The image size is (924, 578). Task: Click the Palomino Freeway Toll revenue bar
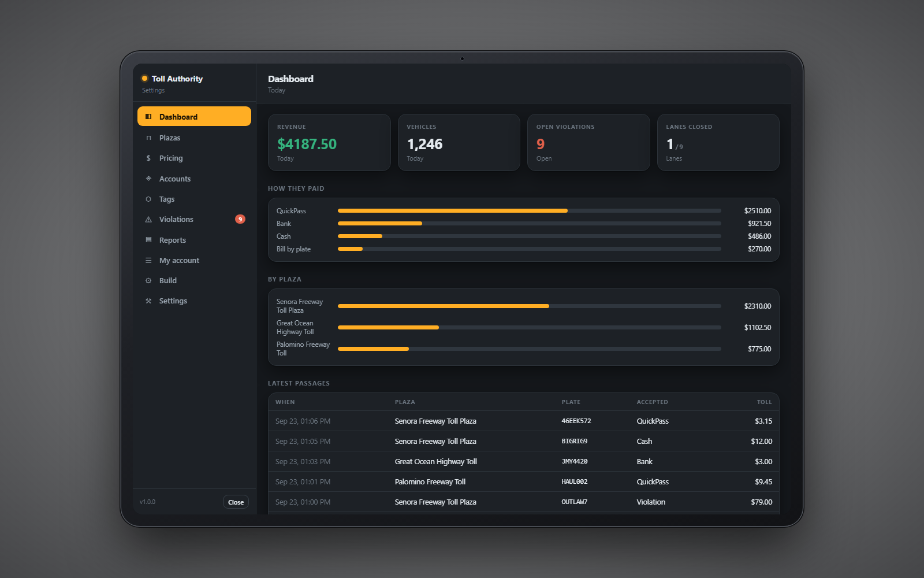click(x=530, y=349)
